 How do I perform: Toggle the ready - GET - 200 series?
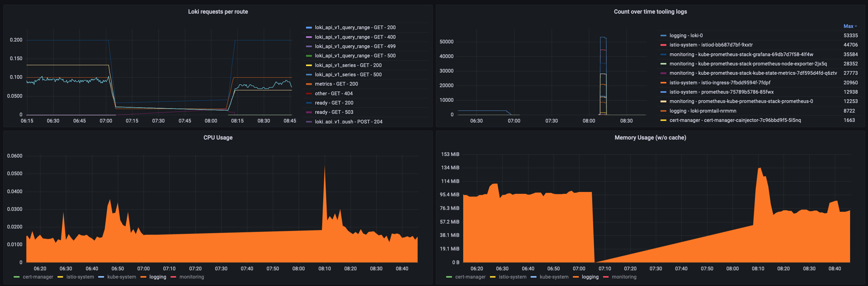click(334, 103)
